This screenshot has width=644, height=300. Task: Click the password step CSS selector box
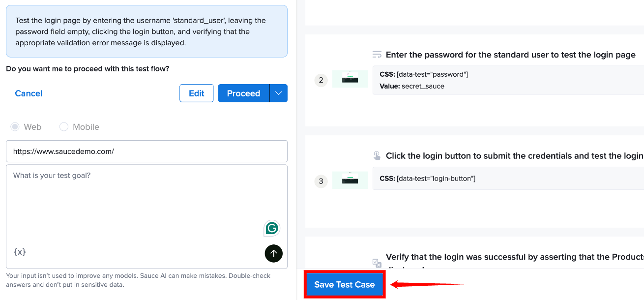coord(508,80)
